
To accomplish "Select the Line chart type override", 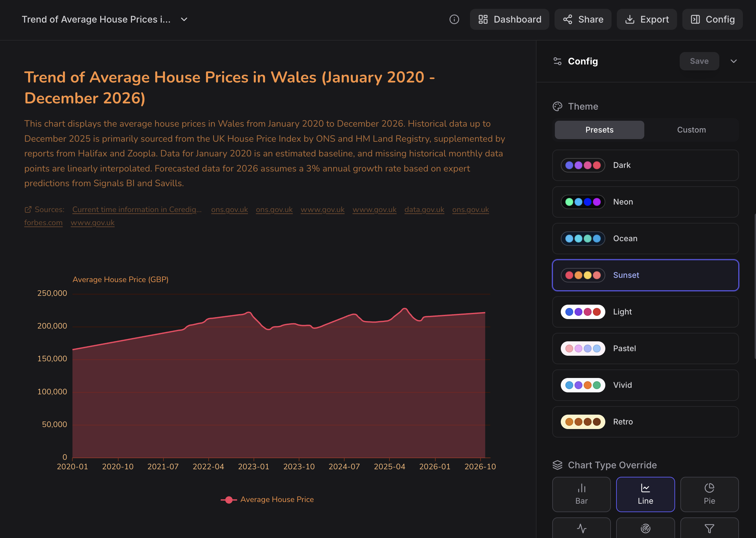I will [x=645, y=494].
